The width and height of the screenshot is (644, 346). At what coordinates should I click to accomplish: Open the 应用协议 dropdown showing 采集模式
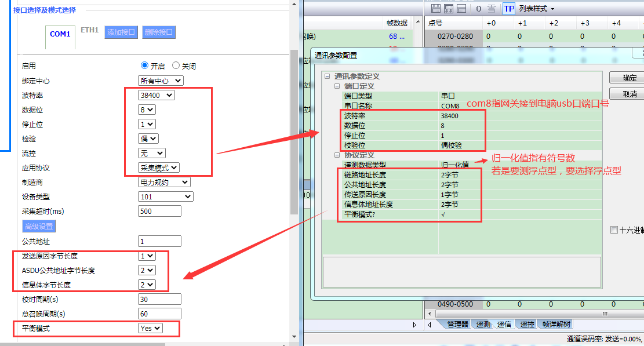(158, 167)
